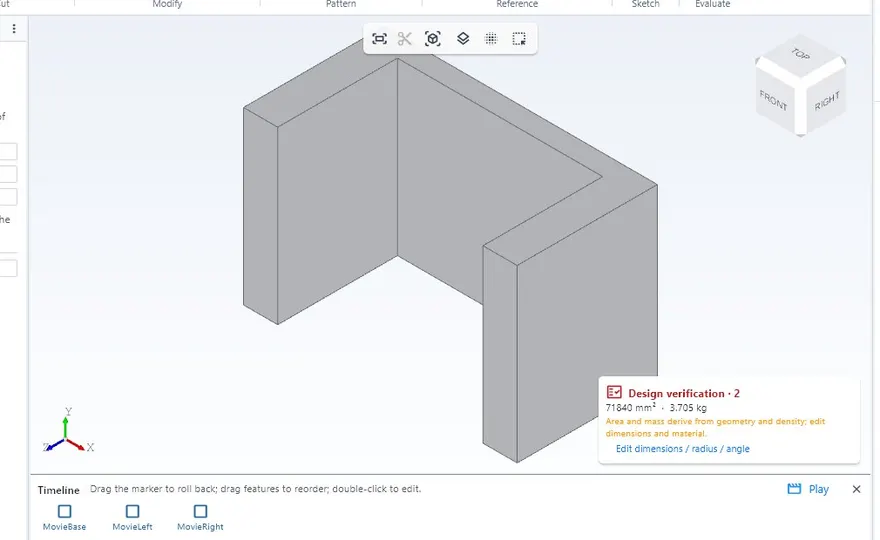The width and height of the screenshot is (880, 540).
Task: Open the stacked layers display icon
Action: (x=463, y=39)
